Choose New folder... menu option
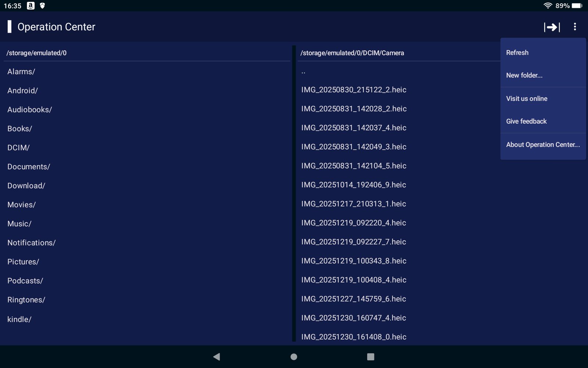 pos(524,75)
